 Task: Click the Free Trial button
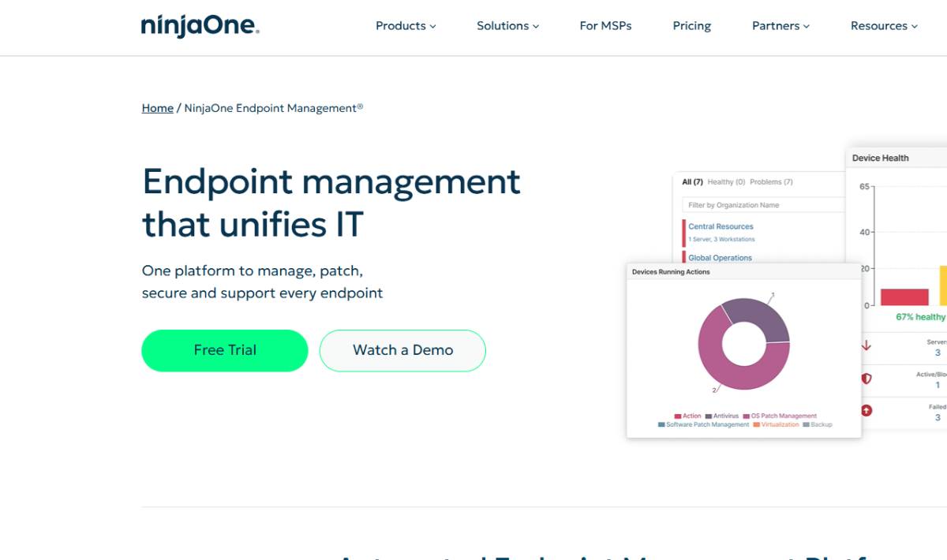[225, 350]
